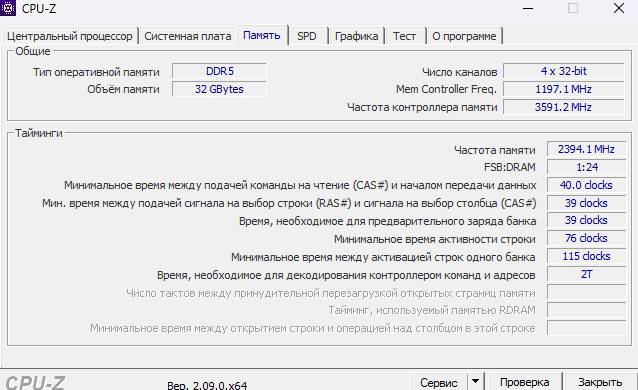Image resolution: width=638 pixels, height=390 pixels.
Task: Click the Закрыть button
Action: point(600,382)
